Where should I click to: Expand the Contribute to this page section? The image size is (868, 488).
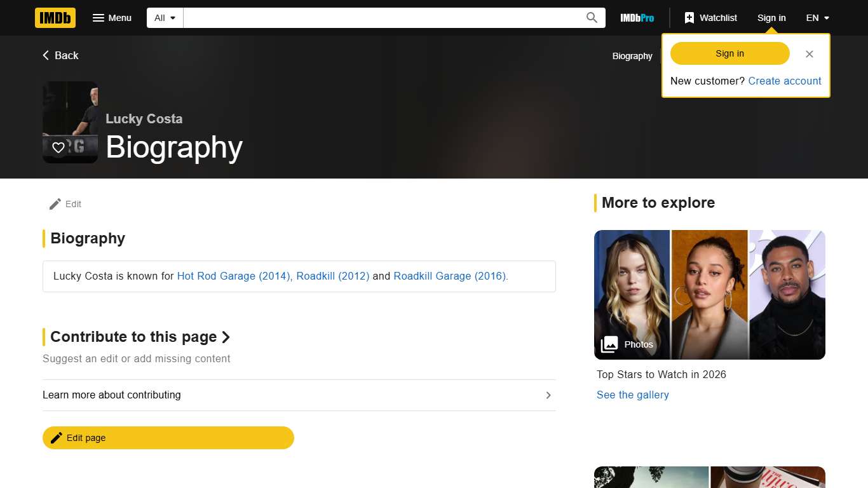tap(227, 337)
